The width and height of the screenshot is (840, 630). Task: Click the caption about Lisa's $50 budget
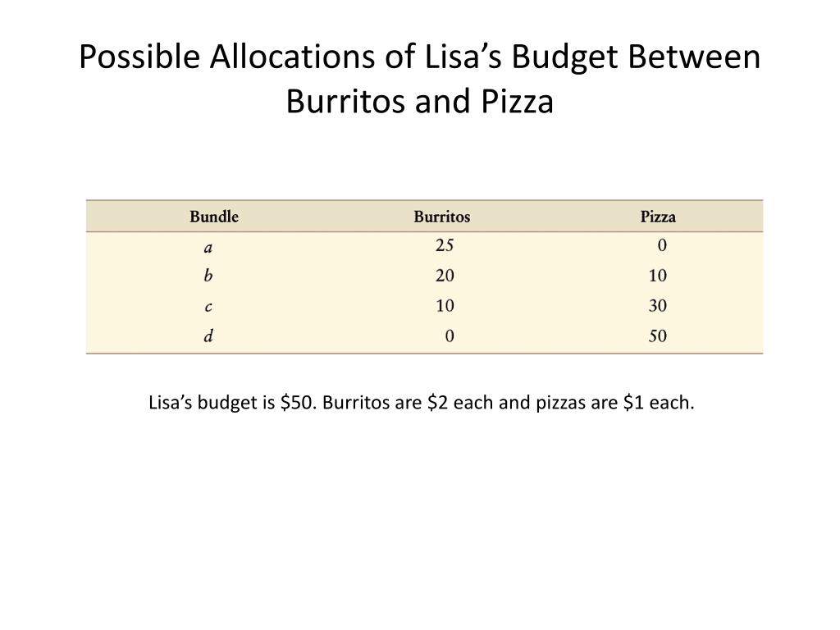click(x=421, y=402)
